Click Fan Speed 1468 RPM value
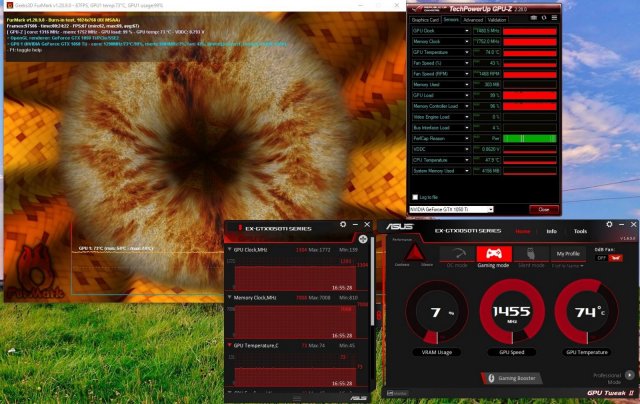Image resolution: width=640 pixels, height=404 pixels. click(x=487, y=74)
